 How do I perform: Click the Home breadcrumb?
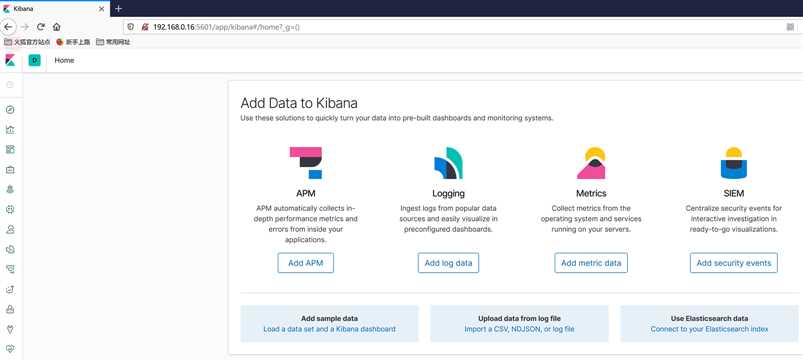tap(65, 60)
